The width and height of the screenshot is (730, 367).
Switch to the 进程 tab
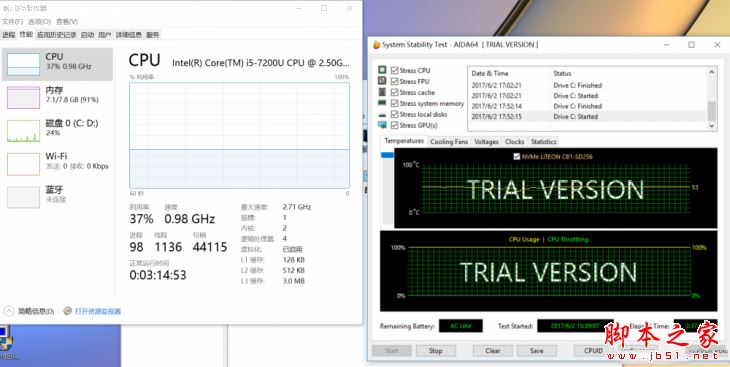(8, 35)
